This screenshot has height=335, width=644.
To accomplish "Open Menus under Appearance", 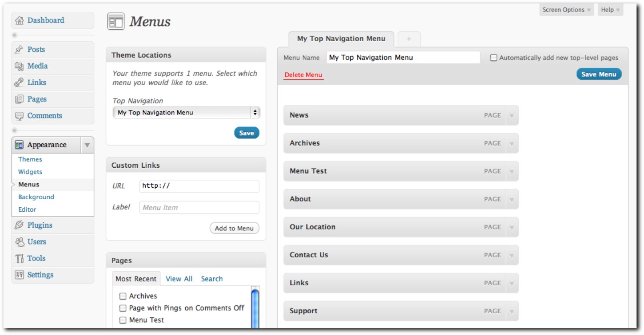I will [29, 185].
